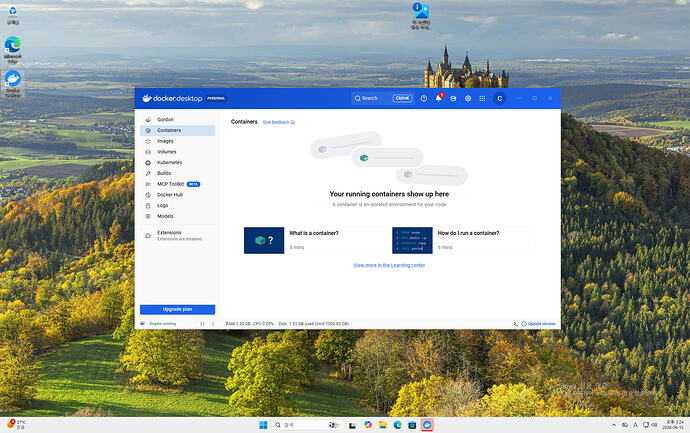Screen dimensions: 690x433
Task: Open Copilot icon on taskbar
Action: click(x=367, y=425)
